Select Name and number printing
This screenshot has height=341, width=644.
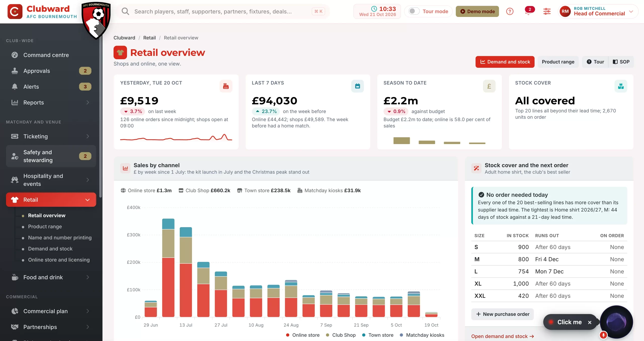60,237
